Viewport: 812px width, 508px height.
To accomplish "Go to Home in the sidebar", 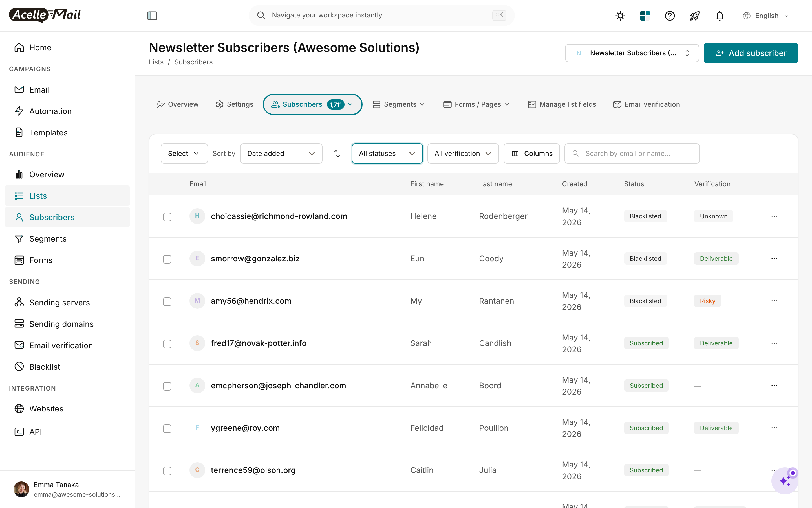I will (67, 47).
